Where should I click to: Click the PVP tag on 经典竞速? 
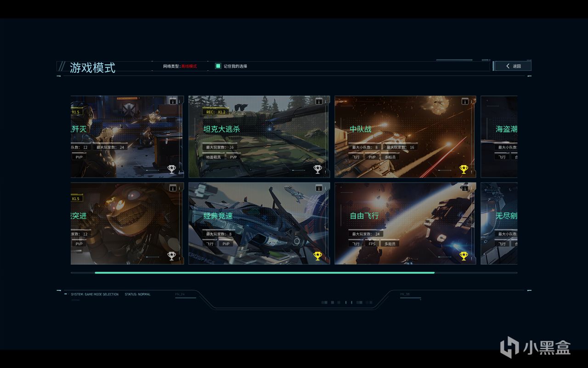pyautogui.click(x=226, y=243)
